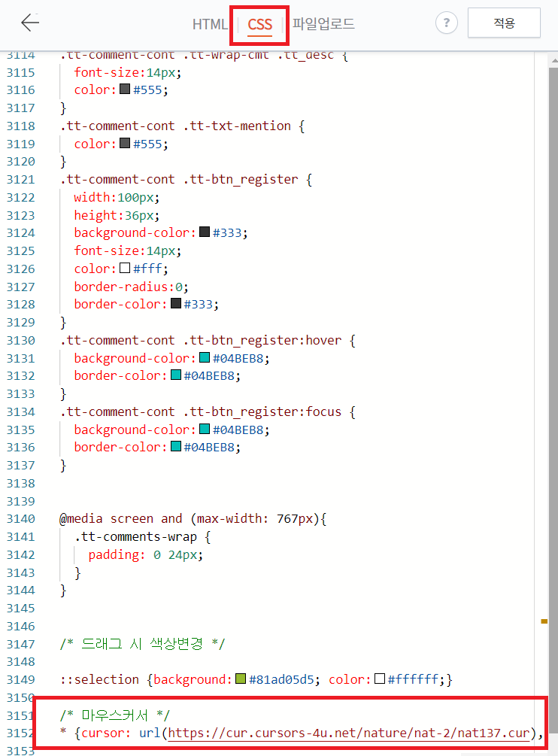This screenshot has width=558, height=756.
Task: Click the '.tt-btn_register:hover' selector line
Action: pos(208,341)
